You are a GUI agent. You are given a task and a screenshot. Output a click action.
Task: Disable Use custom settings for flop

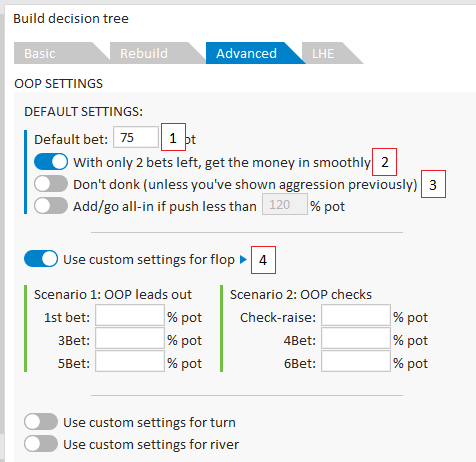41,259
